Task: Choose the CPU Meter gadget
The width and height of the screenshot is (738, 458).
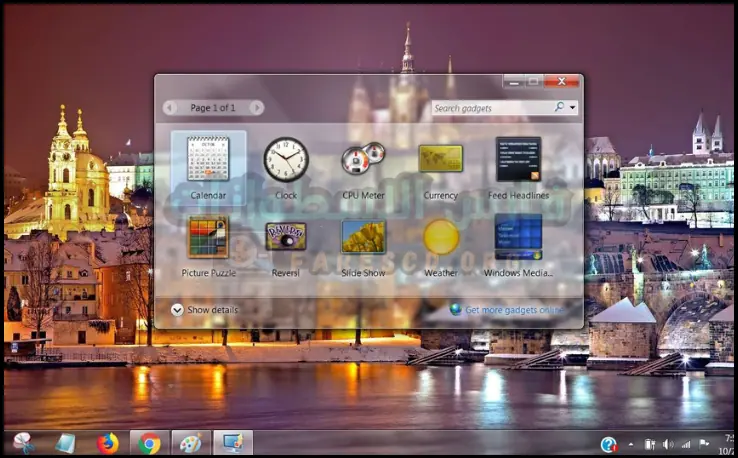Action: click(x=363, y=160)
